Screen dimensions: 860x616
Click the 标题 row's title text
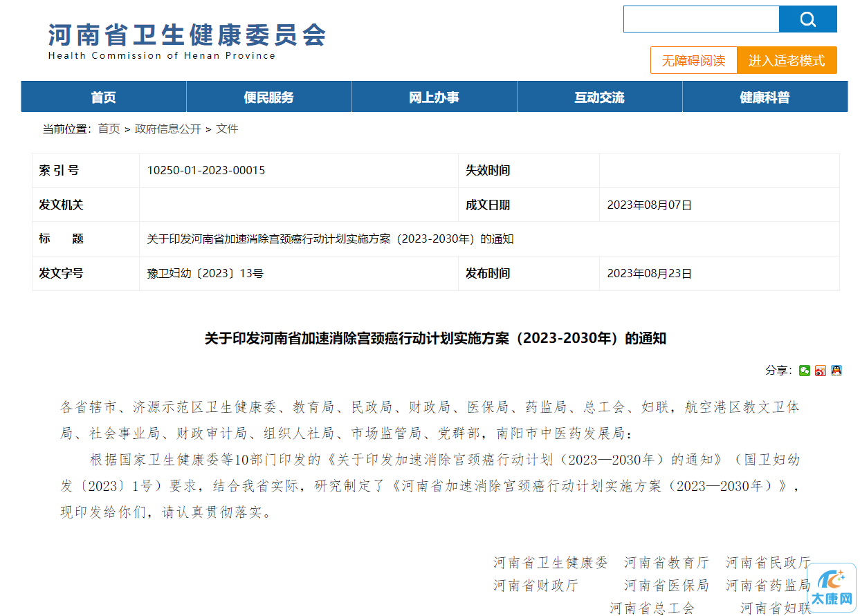330,239
